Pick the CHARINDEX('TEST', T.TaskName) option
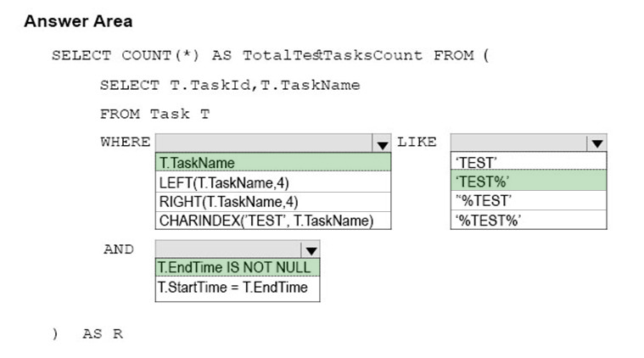 tap(273, 221)
